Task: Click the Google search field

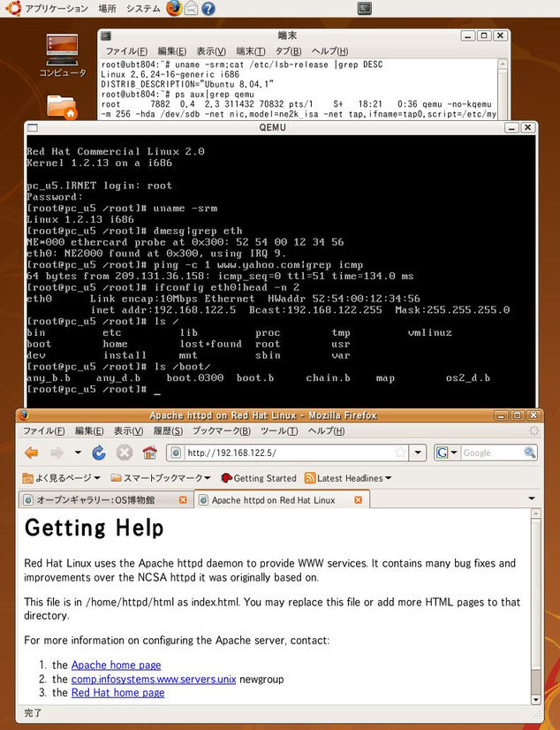Action: click(x=492, y=452)
